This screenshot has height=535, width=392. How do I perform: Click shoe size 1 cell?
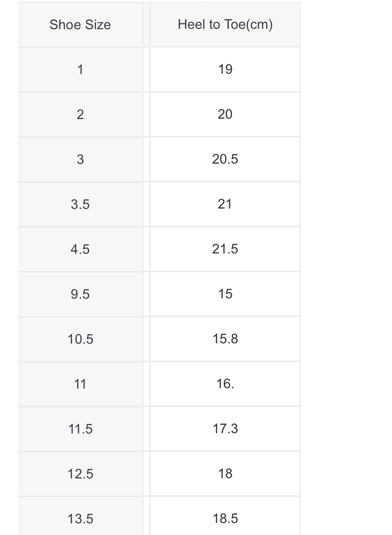(80, 70)
